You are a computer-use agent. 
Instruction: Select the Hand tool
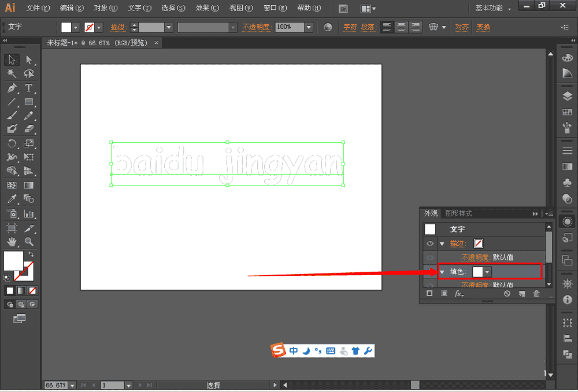12,242
